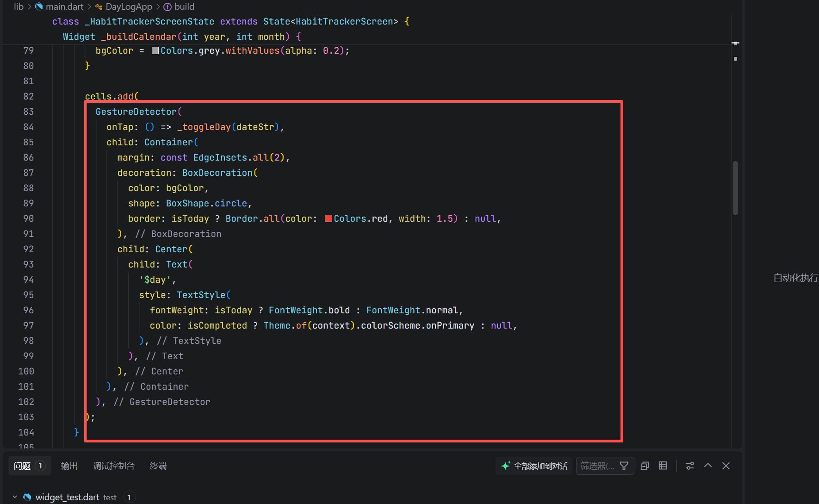This screenshot has width=819, height=504.
Task: Click cells.add on line 82
Action: point(109,96)
